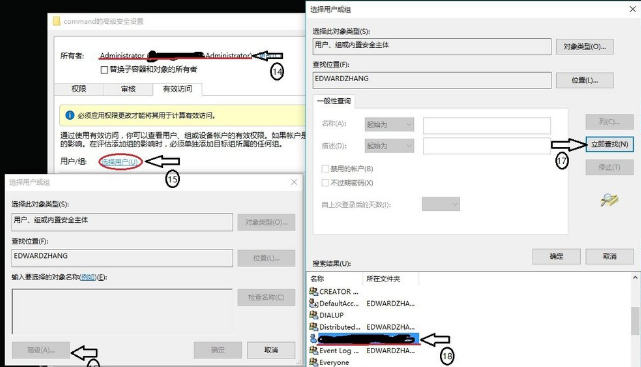
Task: Click the search results scrollbar thumb
Action: (x=635, y=321)
